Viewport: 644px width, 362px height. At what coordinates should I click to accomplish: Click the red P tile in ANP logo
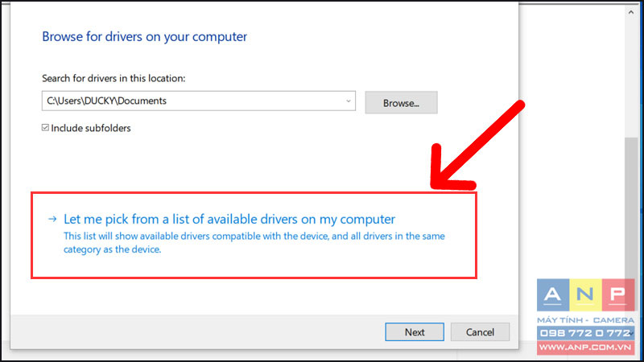tap(618, 295)
